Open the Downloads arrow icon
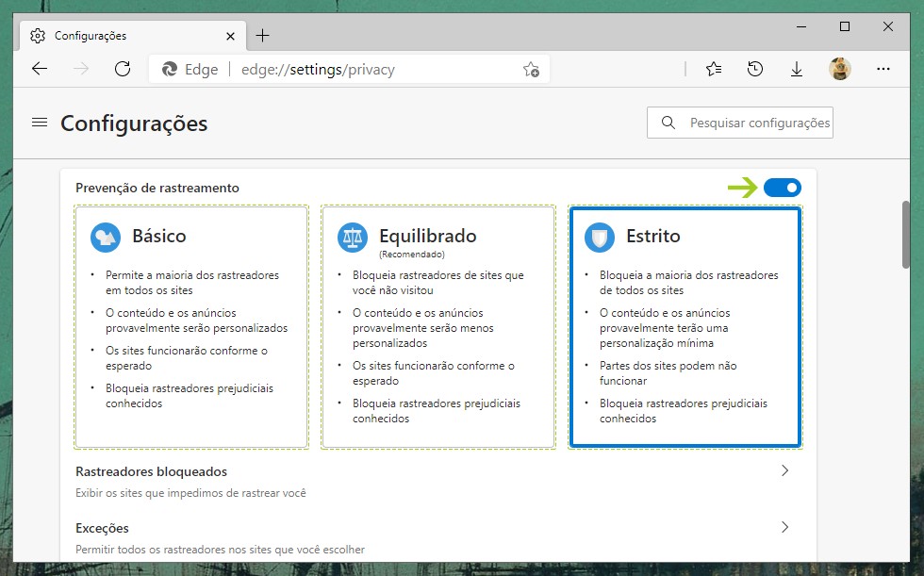This screenshot has width=924, height=576. tap(797, 69)
